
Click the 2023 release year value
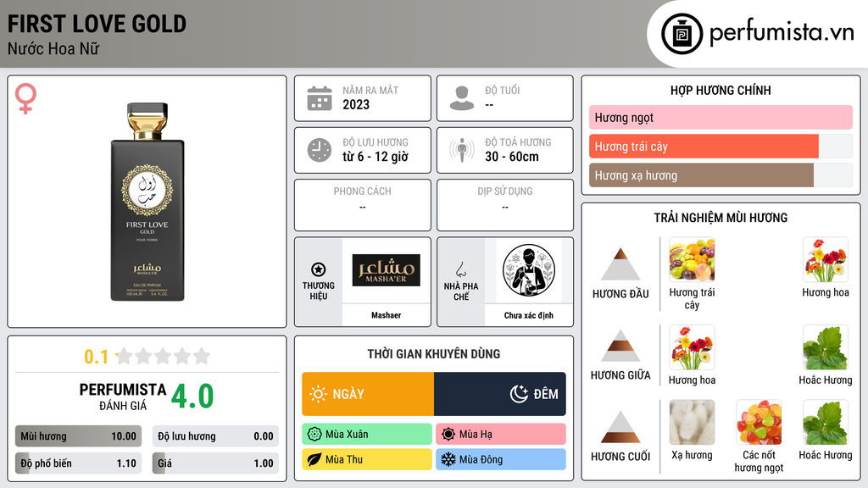[356, 104]
